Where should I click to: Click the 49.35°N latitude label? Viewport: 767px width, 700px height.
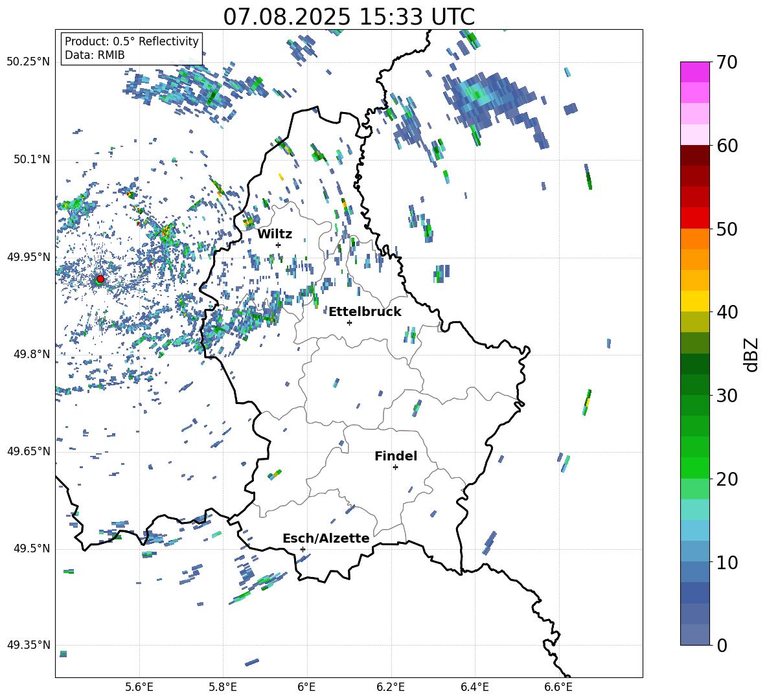(29, 645)
